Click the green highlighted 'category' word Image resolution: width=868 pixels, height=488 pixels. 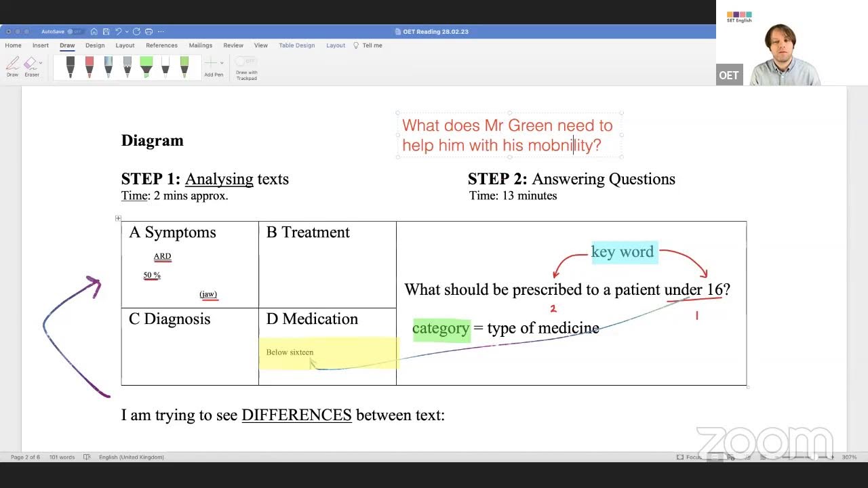(x=441, y=329)
